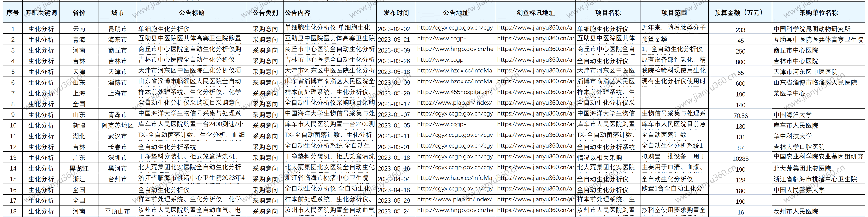The height and width of the screenshot is (217, 868).
Task: Open row 8's www.plap.cn announcement link
Action: (x=455, y=103)
